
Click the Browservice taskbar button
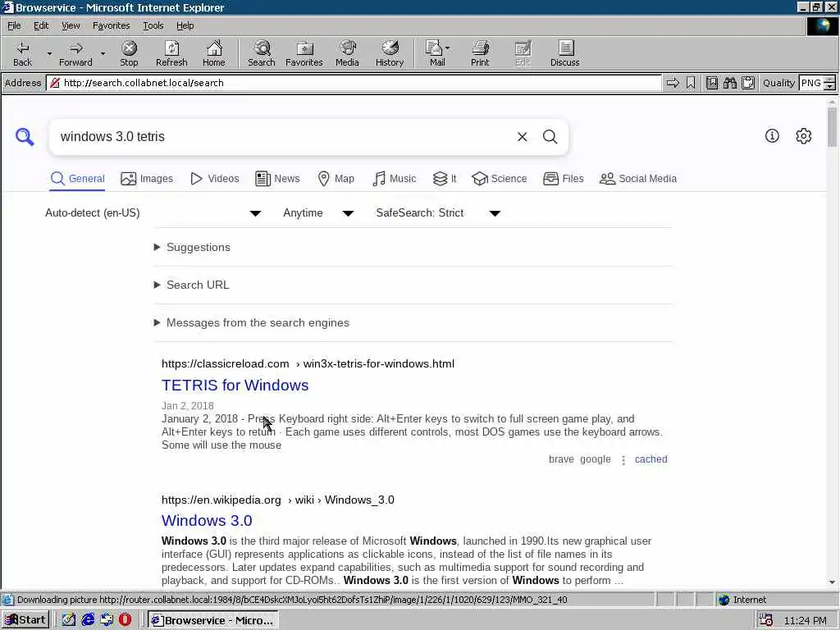(213, 620)
